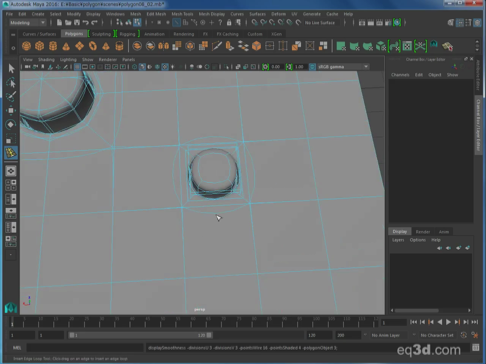The image size is (486, 364).
Task: Click the Open Scene folder icon
Action: coord(68,23)
